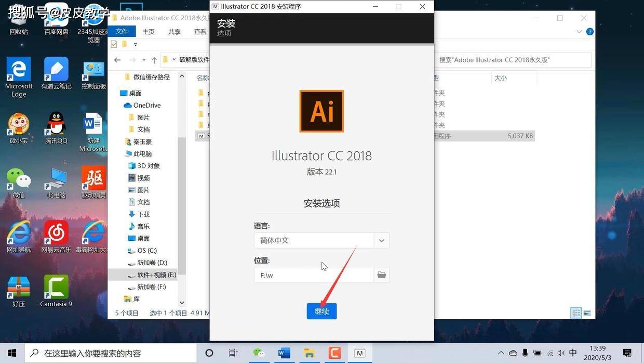This screenshot has height=363, width=644.
Task: Click the volume speaker icon in system tray
Action: click(x=562, y=353)
